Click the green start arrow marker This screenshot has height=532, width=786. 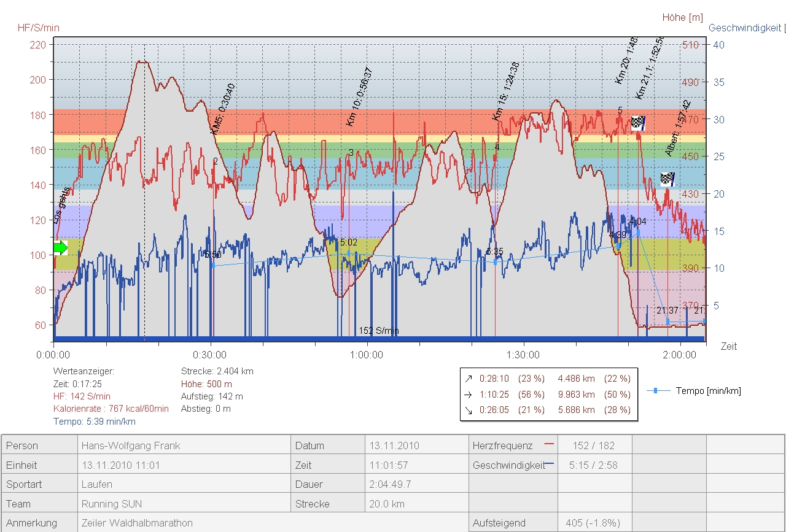[60, 248]
